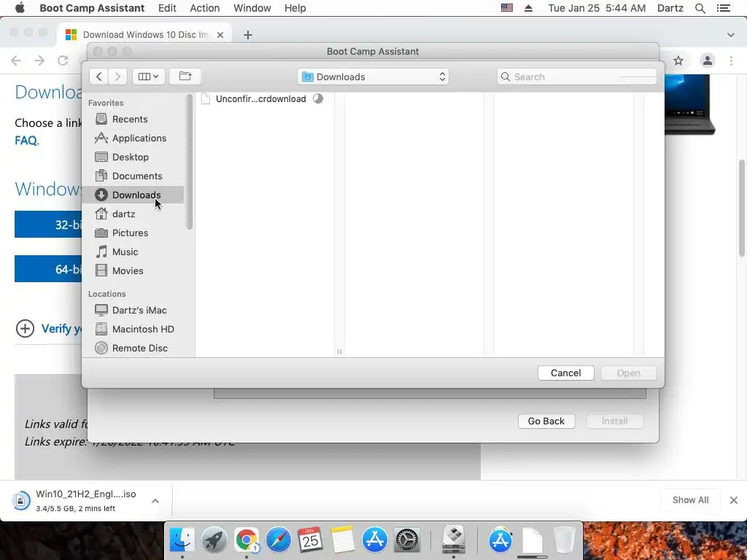
Task: Open Notes from the Dock
Action: pos(343,540)
